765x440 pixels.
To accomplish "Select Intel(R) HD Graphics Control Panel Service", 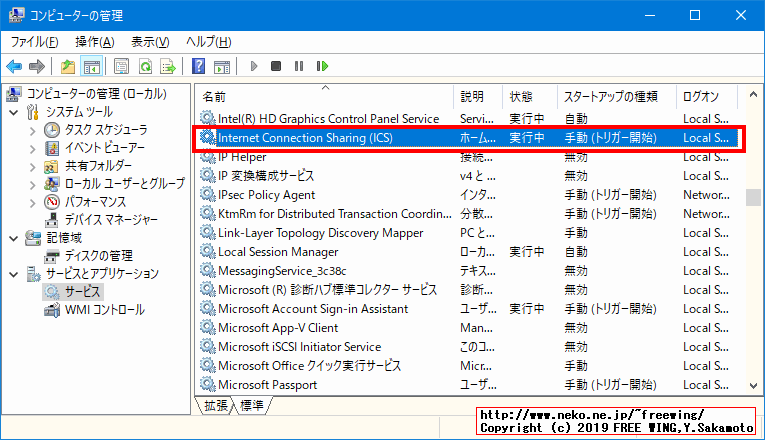I will 328,119.
